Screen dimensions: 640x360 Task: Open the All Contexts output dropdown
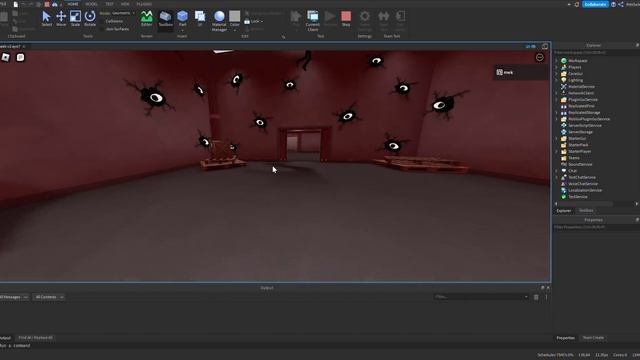[x=49, y=297]
